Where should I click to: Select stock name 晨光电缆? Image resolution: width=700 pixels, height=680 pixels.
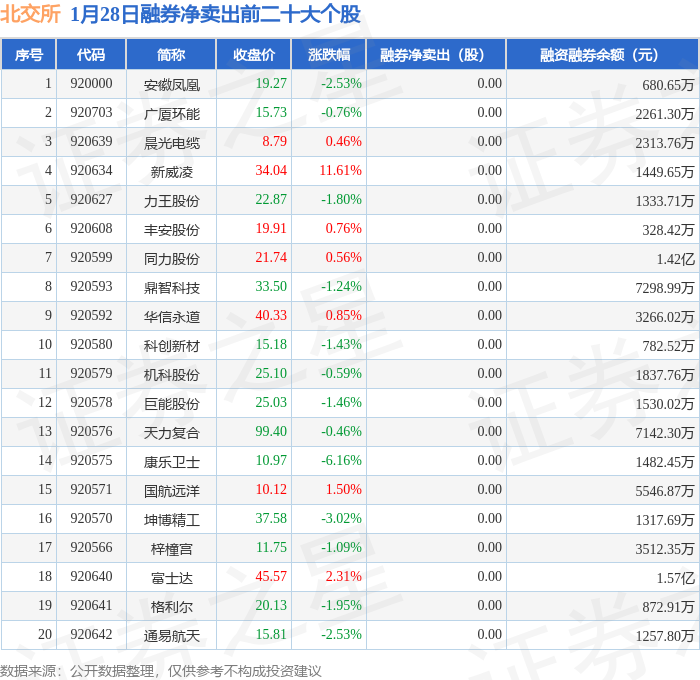171,143
